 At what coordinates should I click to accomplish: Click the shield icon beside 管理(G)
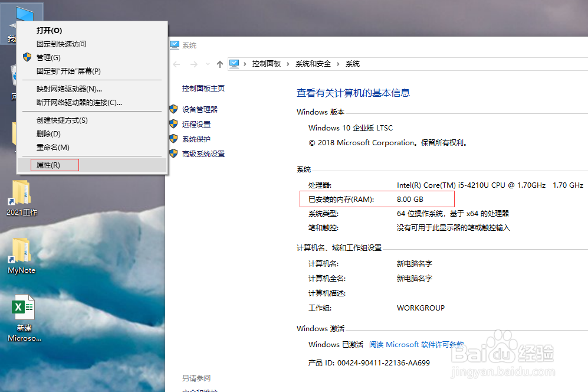(27, 57)
